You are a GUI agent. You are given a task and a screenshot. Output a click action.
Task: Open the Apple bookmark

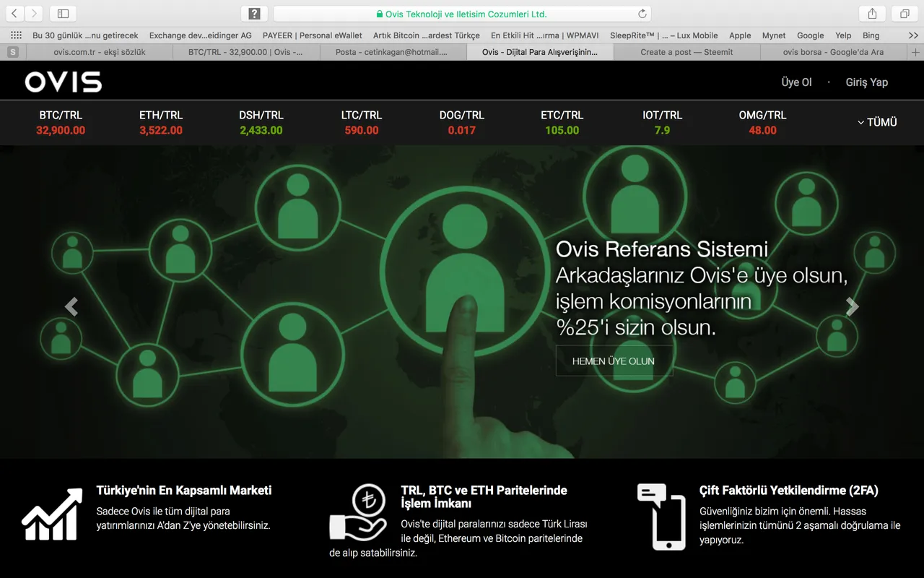740,35
